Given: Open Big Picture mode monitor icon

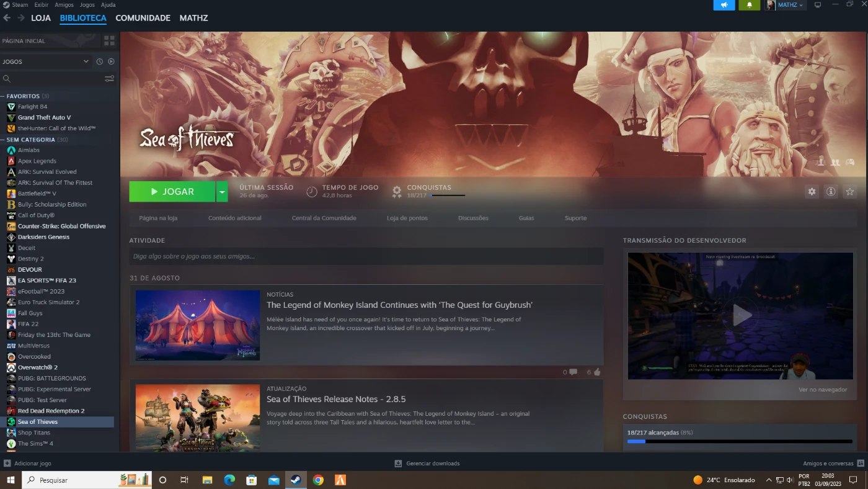Looking at the screenshot, I should [818, 5].
